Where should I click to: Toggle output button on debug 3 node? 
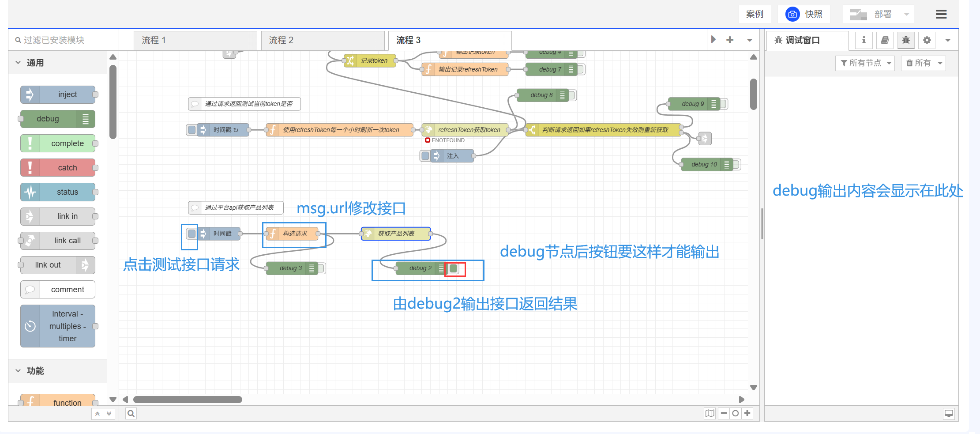pyautogui.click(x=321, y=268)
